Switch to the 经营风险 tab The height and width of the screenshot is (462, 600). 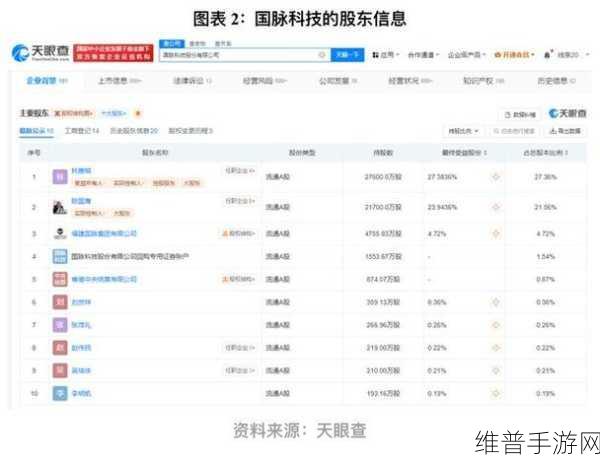pyautogui.click(x=264, y=80)
